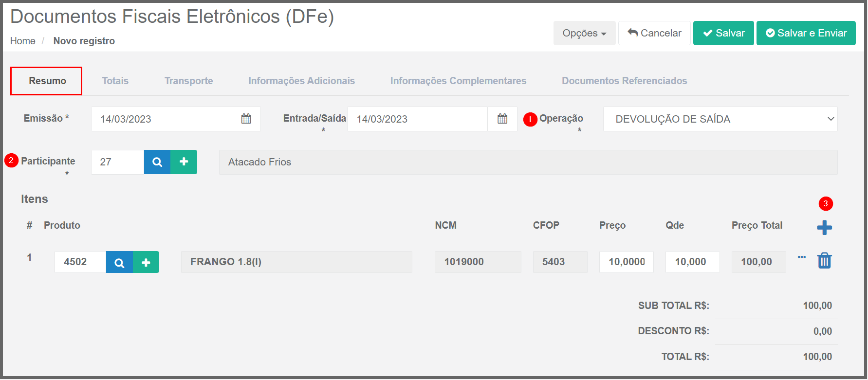Search for a Participante with magnifier button

tap(157, 162)
